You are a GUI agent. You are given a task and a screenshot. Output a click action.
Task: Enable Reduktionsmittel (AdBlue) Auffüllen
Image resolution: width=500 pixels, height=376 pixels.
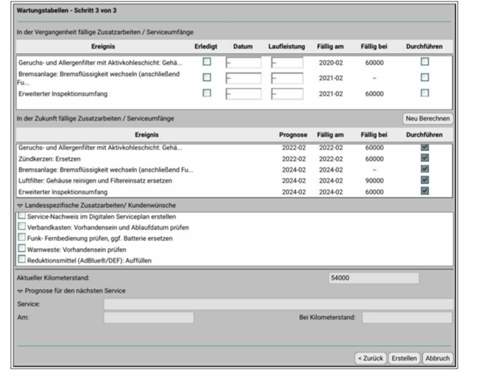click(22, 259)
